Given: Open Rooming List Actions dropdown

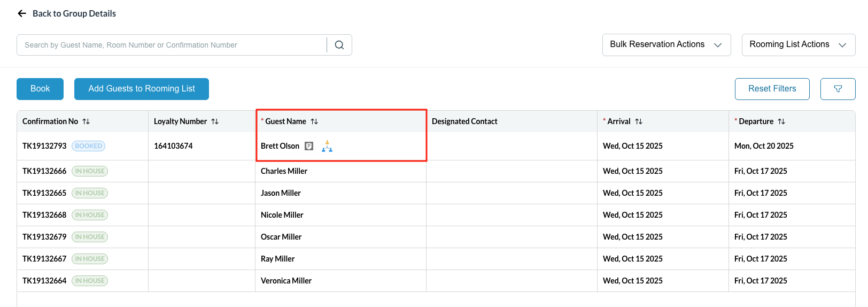Looking at the screenshot, I should pyautogui.click(x=798, y=45).
